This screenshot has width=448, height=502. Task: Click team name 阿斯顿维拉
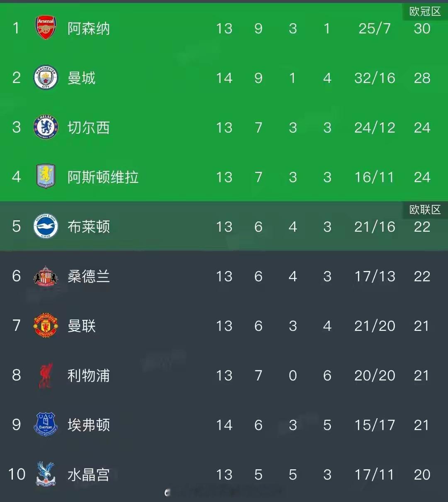pyautogui.click(x=103, y=177)
